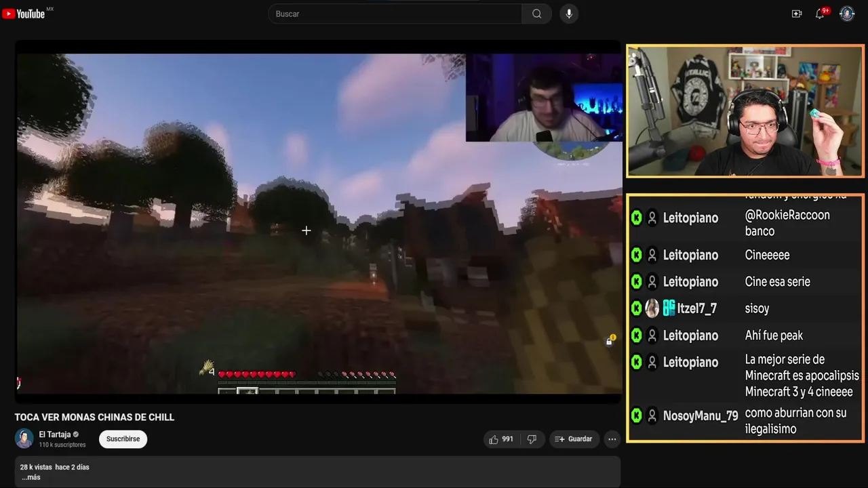The height and width of the screenshot is (488, 868).
Task: Click the Ahí fue peak message
Action: 774,335
